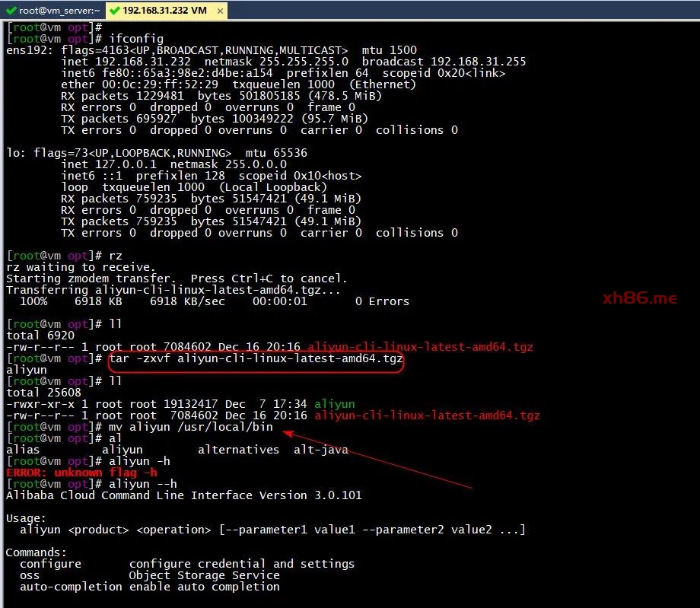Click the xh86.me watermark text

click(639, 298)
